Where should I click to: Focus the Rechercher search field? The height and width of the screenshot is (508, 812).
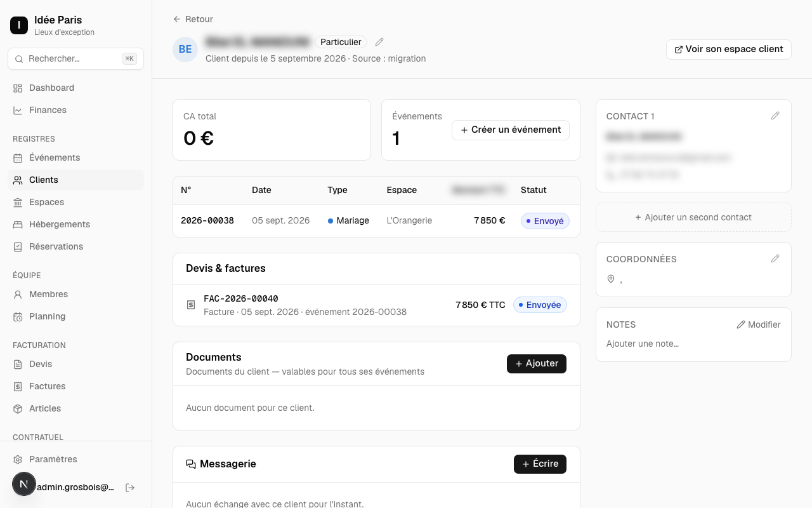[75, 58]
